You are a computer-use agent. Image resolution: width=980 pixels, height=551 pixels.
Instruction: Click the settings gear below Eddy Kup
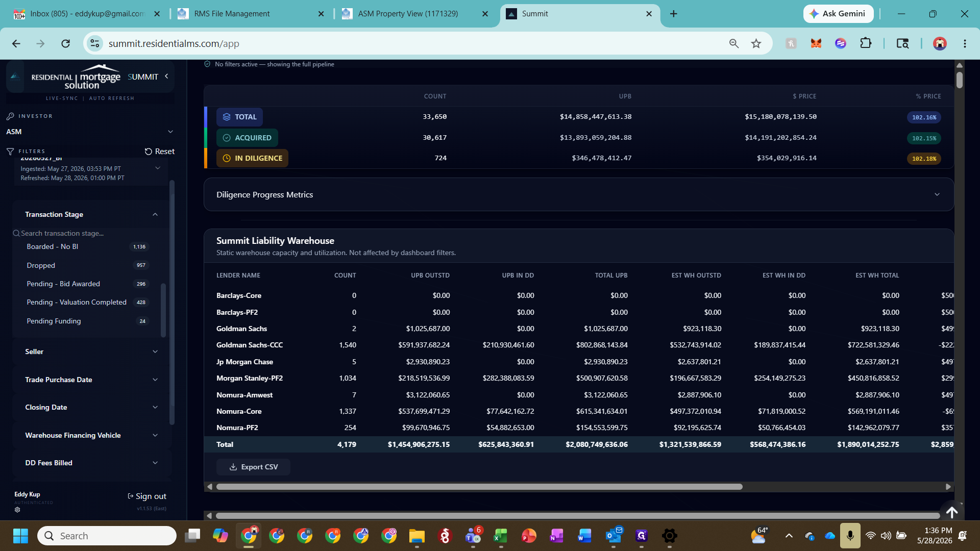point(17,509)
